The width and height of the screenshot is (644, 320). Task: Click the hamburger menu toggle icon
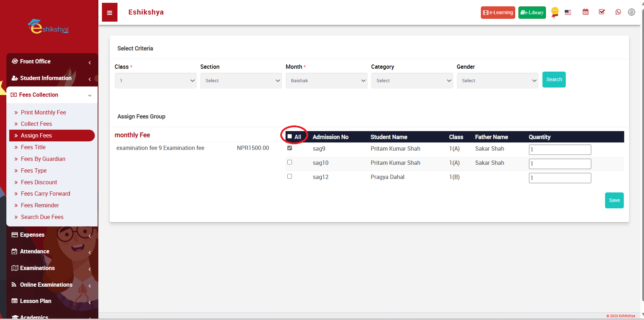[110, 13]
